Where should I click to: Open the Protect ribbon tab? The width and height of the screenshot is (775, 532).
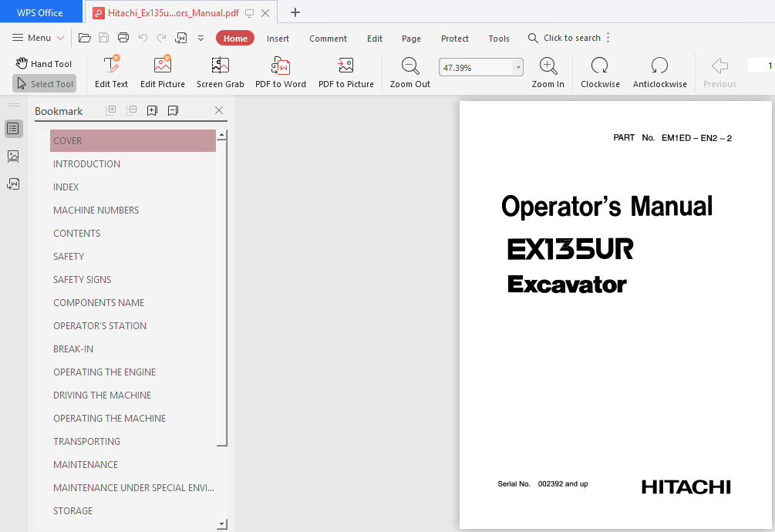pos(455,39)
